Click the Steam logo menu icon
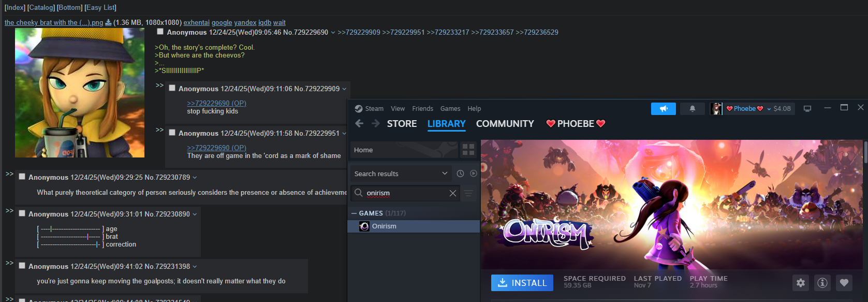This screenshot has width=868, height=302. pos(358,109)
